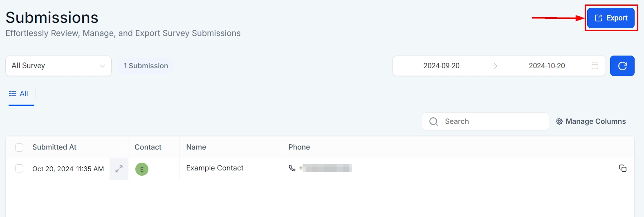The height and width of the screenshot is (217, 644).
Task: Open start date 2024-09-20 picker
Action: point(441,66)
